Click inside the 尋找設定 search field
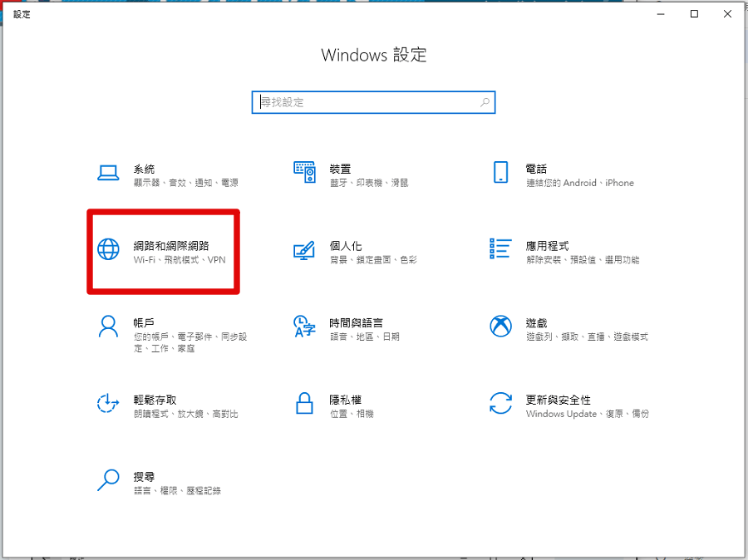Viewport: 748px width, 560px height. (373, 102)
